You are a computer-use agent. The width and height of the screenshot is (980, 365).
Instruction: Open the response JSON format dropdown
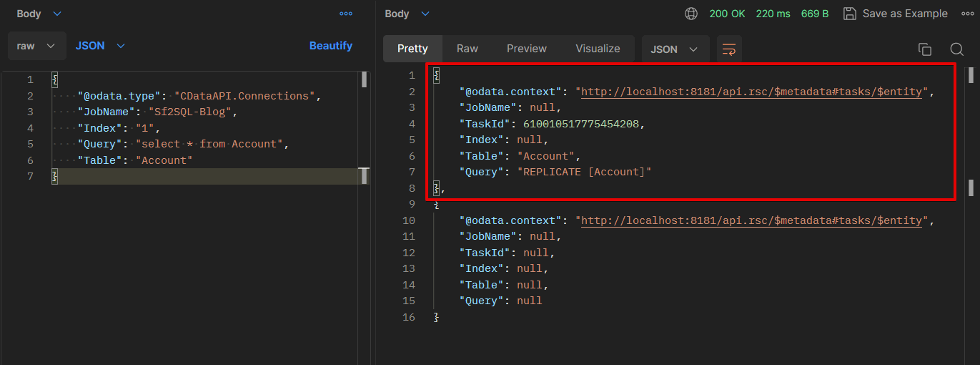coord(674,49)
